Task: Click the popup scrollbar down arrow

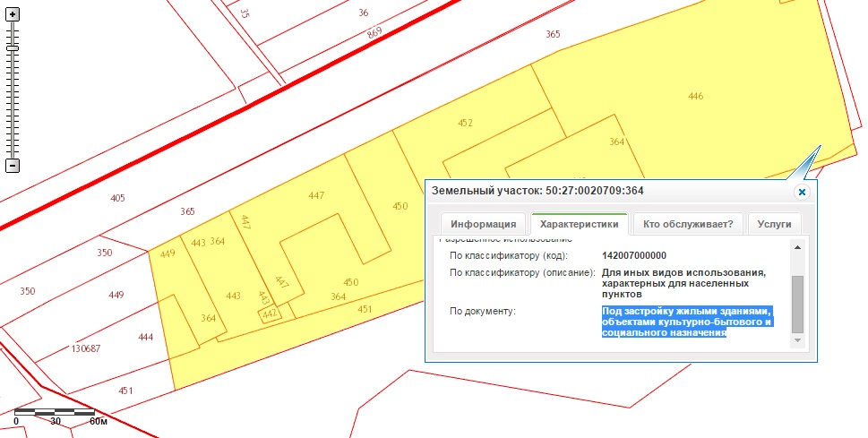Action: [797, 341]
